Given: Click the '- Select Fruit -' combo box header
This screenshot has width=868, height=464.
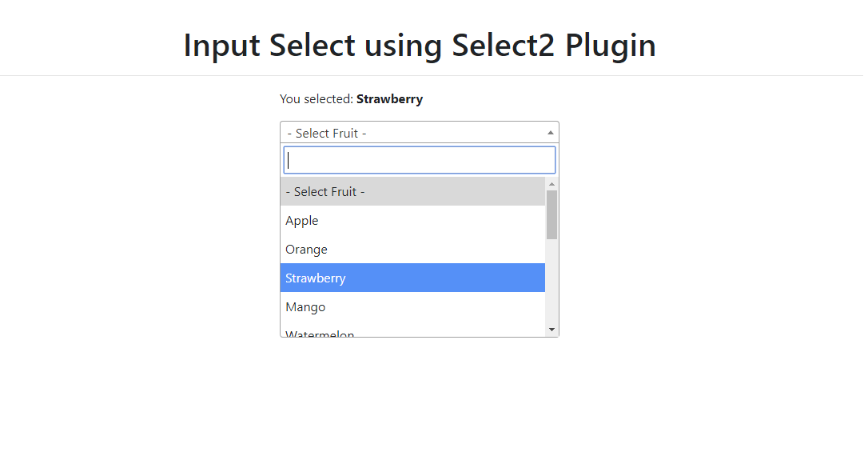Looking at the screenshot, I should (x=420, y=133).
